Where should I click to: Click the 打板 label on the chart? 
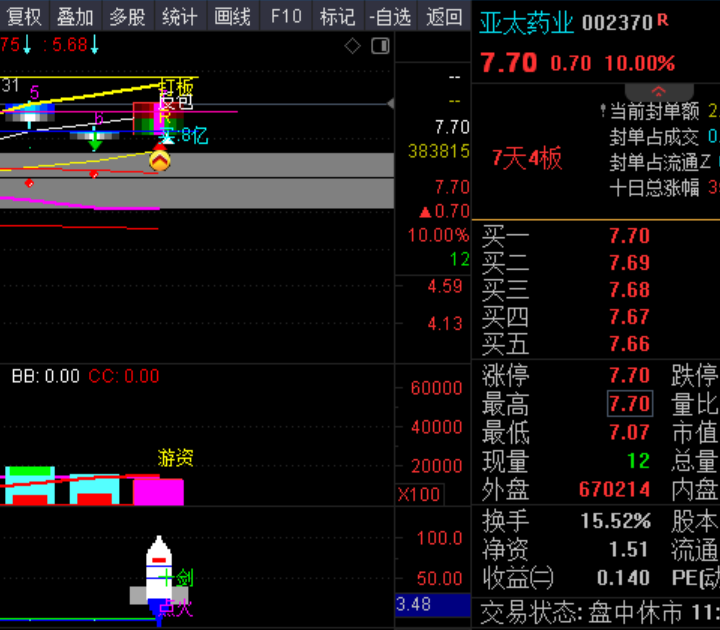click(177, 85)
